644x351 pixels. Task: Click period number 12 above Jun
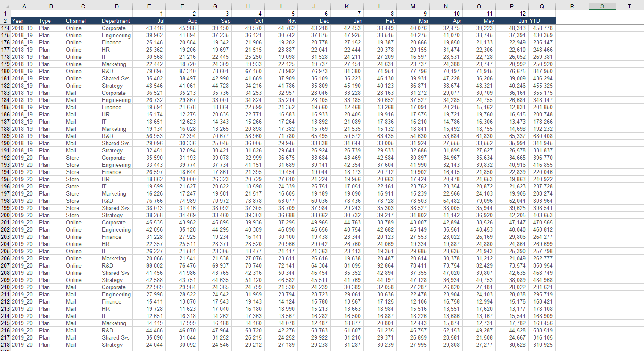[x=512, y=14]
